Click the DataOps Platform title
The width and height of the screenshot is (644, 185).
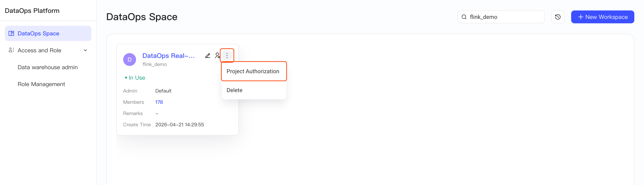[x=32, y=11]
